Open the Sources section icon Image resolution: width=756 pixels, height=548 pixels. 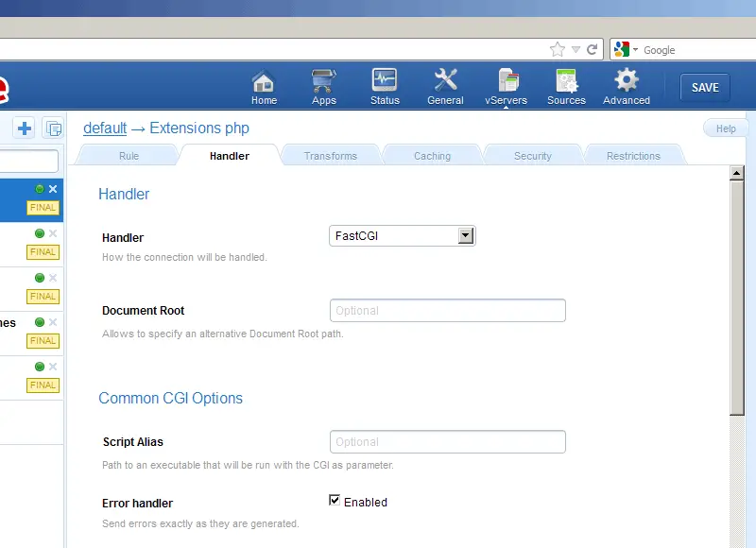tap(566, 87)
